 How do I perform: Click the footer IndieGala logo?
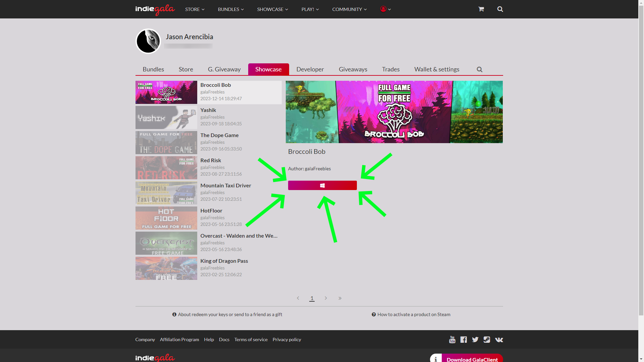[x=155, y=358]
